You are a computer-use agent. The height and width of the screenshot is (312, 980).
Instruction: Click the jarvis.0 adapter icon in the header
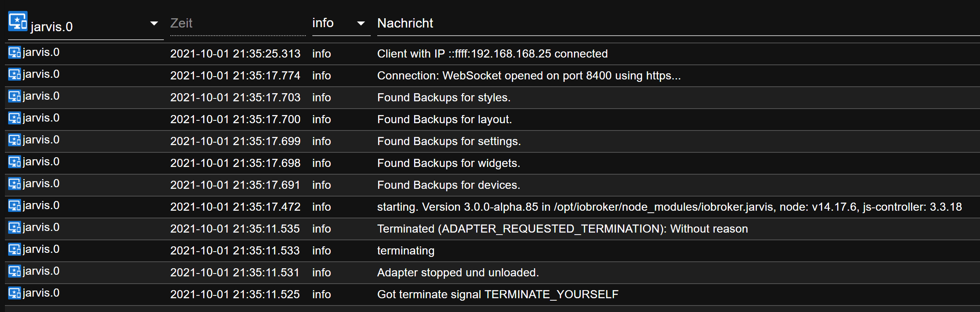pos(17,20)
